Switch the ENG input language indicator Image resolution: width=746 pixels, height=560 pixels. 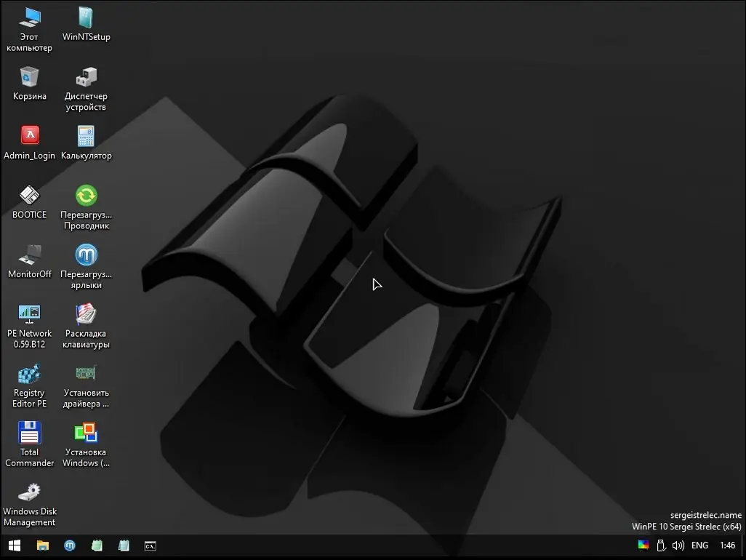tap(699, 545)
